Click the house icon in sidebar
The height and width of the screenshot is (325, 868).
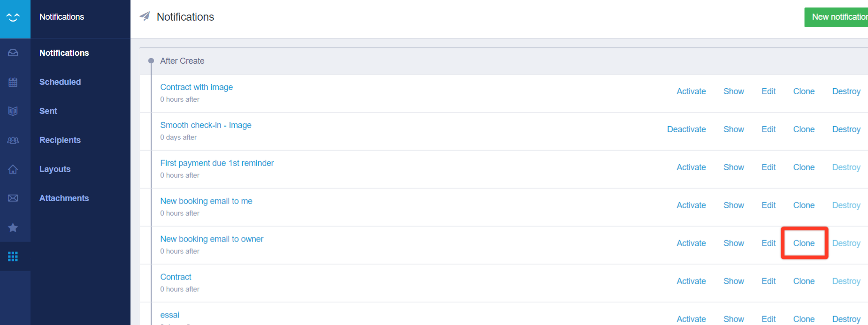point(13,169)
